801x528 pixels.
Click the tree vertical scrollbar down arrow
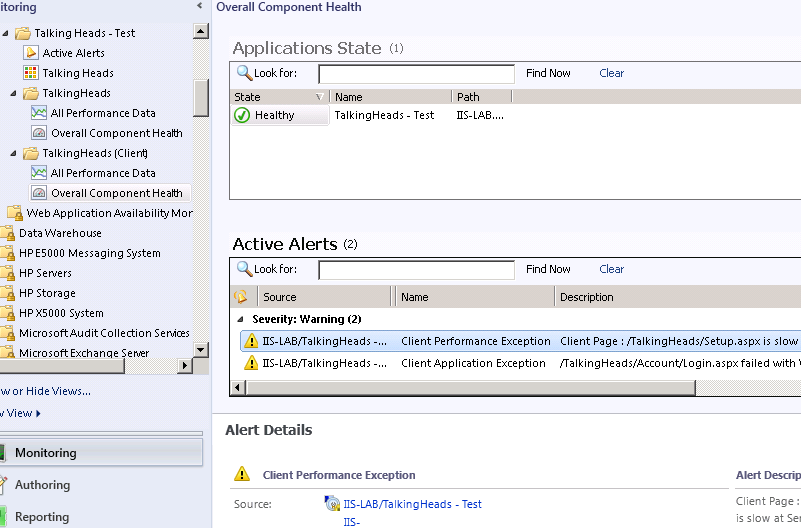click(201, 350)
